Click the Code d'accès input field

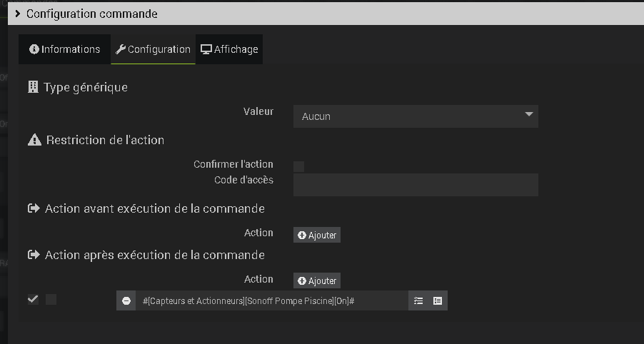point(416,185)
